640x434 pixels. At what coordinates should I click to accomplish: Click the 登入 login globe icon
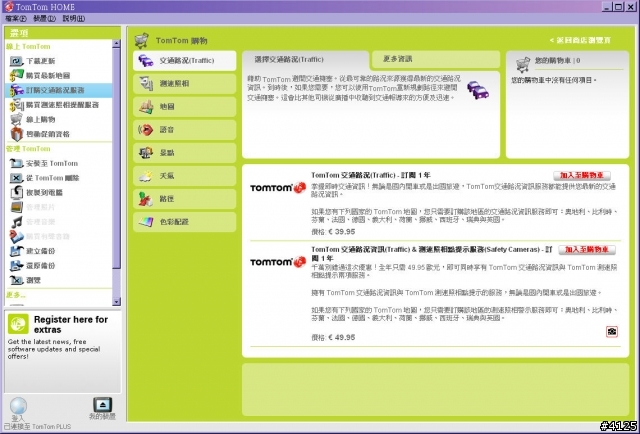click(18, 406)
